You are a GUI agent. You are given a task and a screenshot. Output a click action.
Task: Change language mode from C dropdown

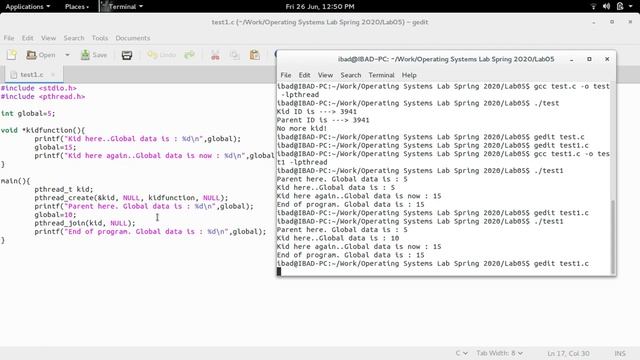click(461, 353)
